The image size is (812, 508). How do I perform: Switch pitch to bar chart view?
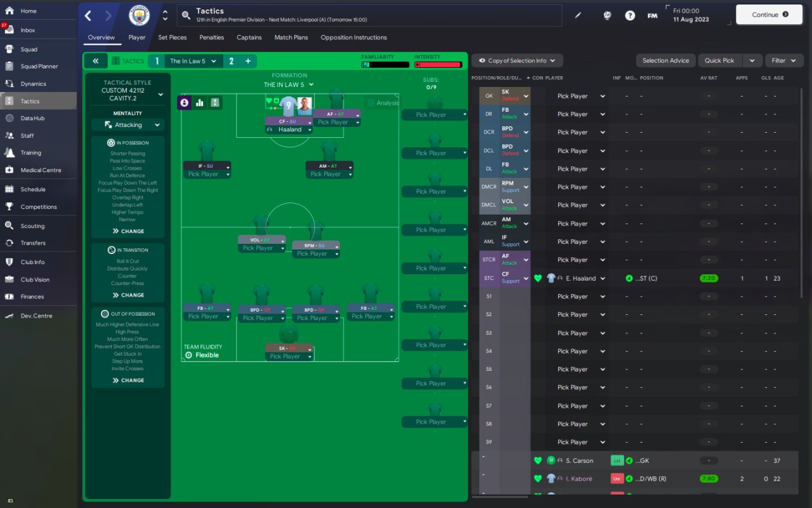point(200,102)
